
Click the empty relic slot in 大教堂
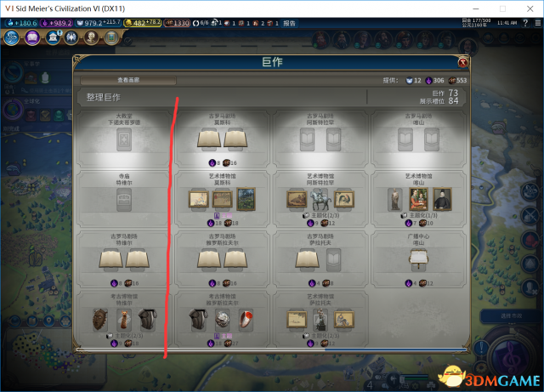[x=124, y=139]
